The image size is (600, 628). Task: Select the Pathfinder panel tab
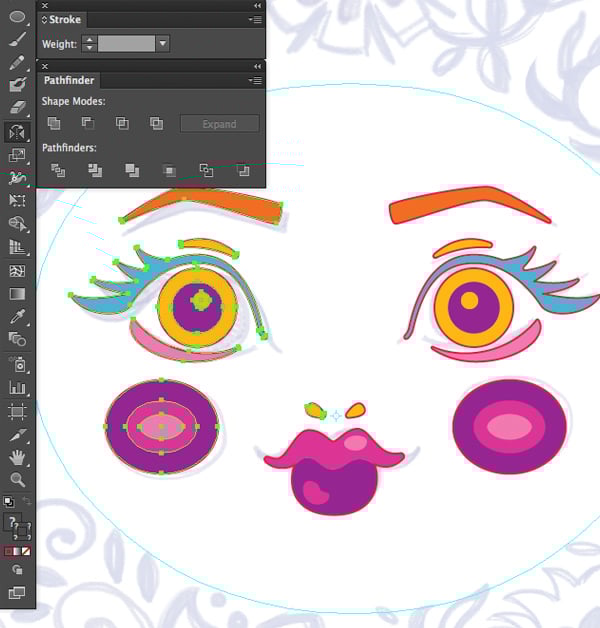click(69, 81)
